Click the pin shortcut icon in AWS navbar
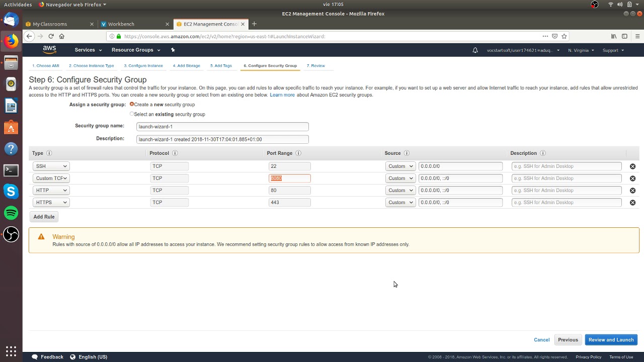 (173, 50)
